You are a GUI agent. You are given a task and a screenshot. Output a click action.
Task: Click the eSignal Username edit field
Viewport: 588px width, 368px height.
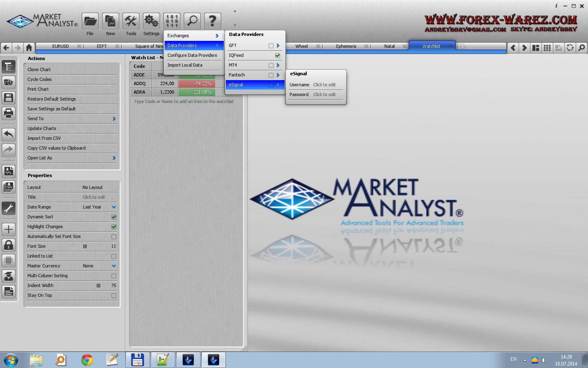(324, 85)
